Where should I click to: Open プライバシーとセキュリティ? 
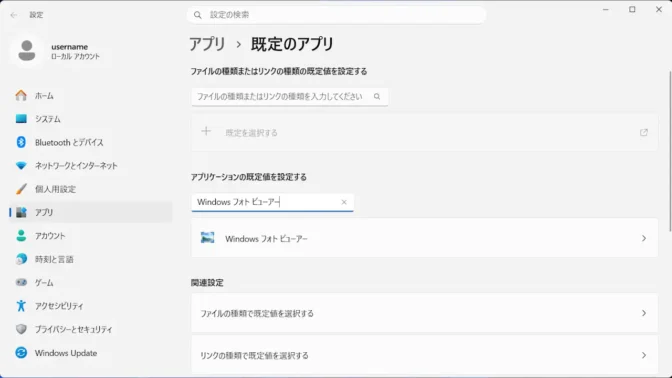[90, 329]
